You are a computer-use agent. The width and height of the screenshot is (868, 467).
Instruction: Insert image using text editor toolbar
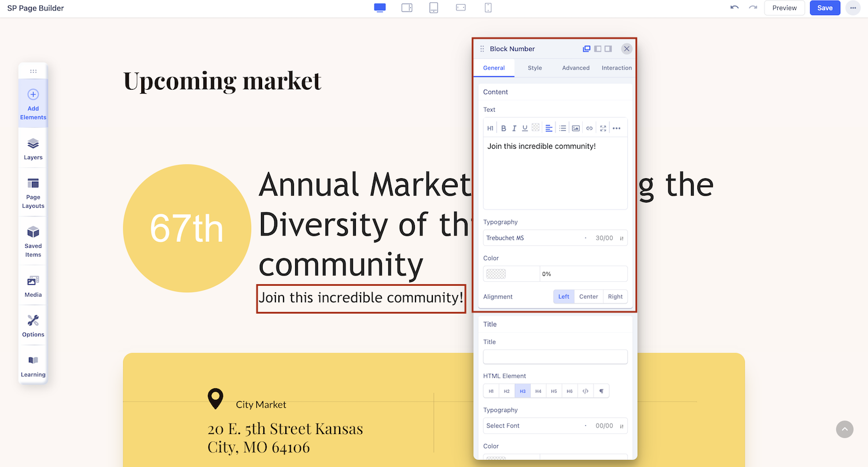576,128
